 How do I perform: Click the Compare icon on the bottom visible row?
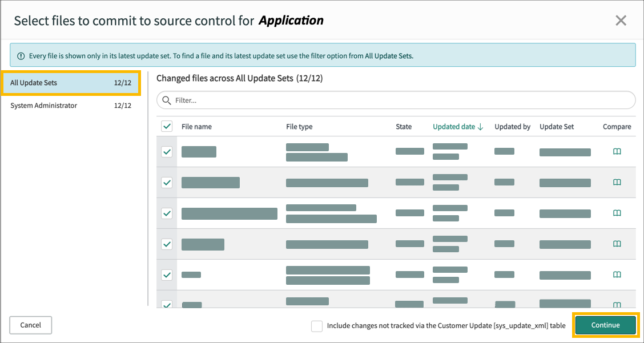[617, 305]
